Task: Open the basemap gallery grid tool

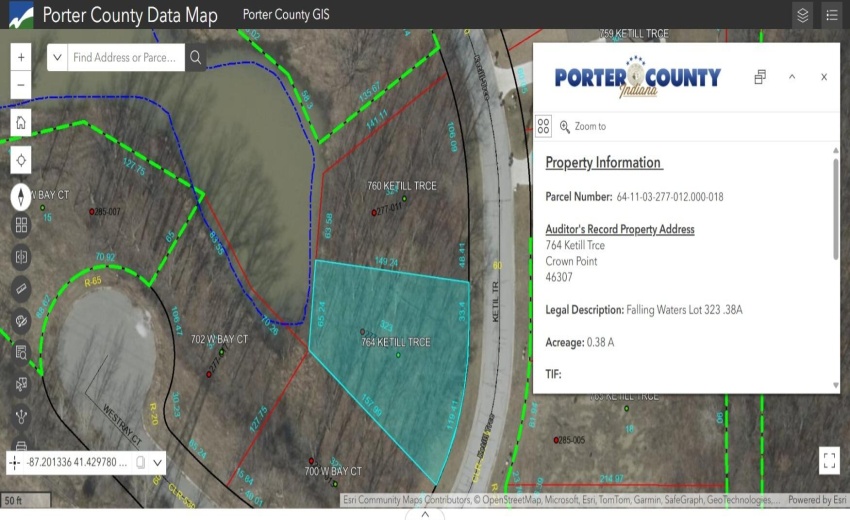Action: tap(21, 226)
